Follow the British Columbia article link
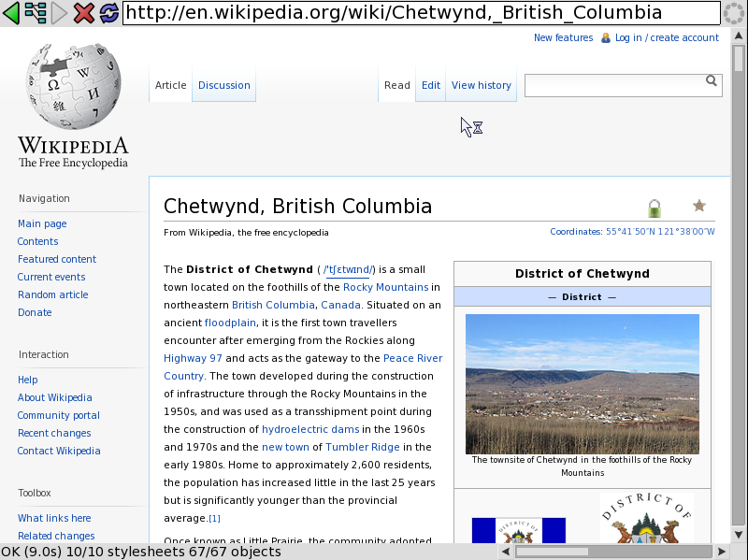 click(x=273, y=305)
